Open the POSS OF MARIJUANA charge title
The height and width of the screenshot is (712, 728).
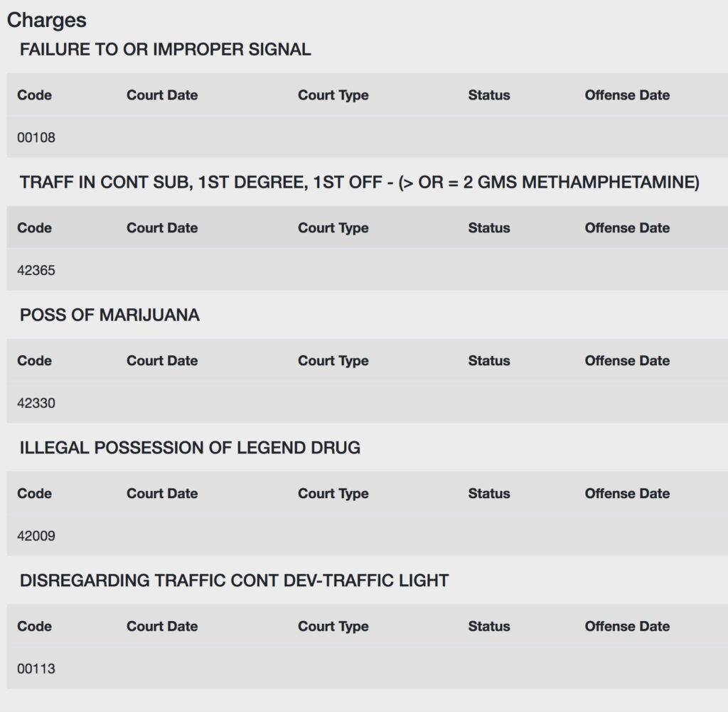click(109, 315)
